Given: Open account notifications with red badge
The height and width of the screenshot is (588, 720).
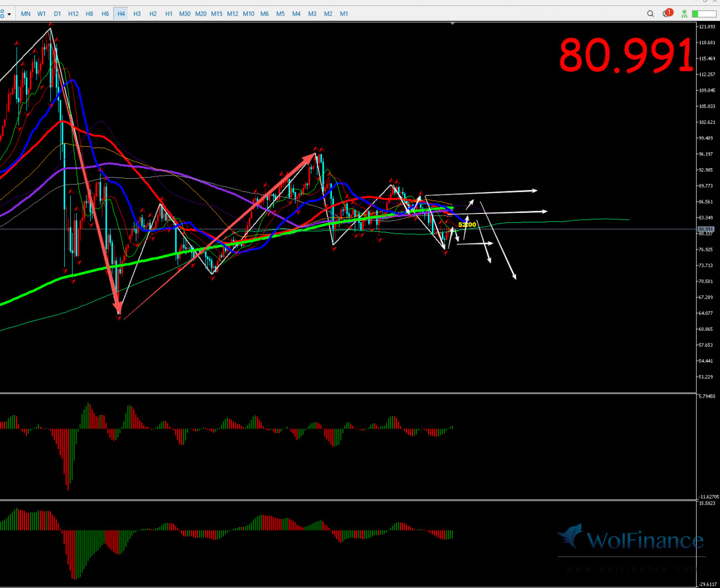Looking at the screenshot, I should (x=667, y=13).
